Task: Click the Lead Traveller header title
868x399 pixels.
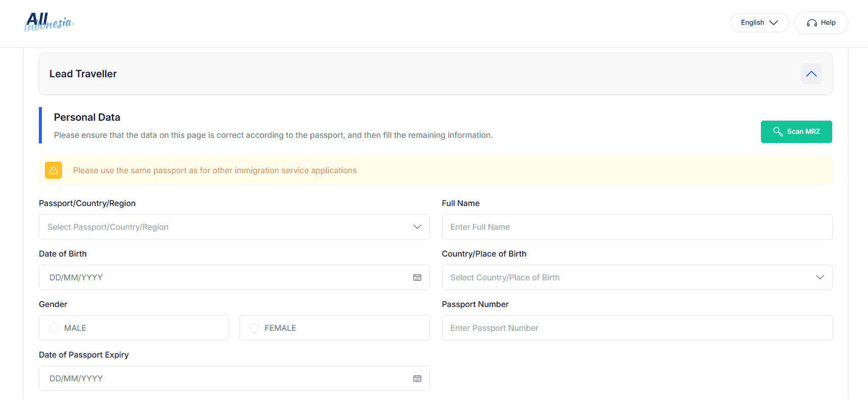Action: click(x=83, y=74)
